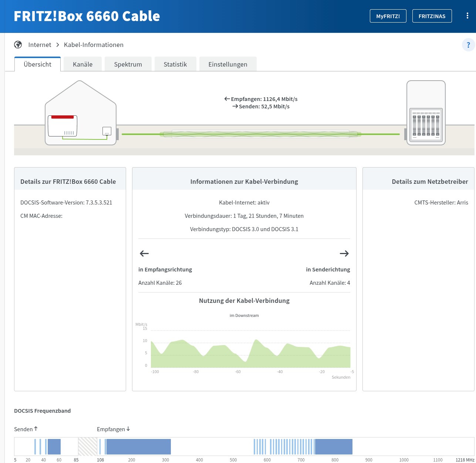476x463 pixels.
Task: Switch to the Spektrum tab
Action: click(128, 64)
